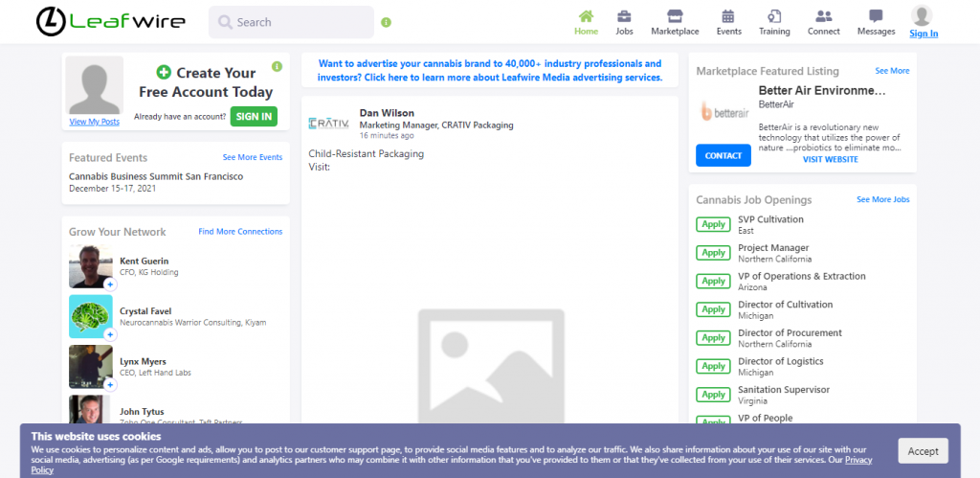980x478 pixels.
Task: Click Home label in navigation
Action: pyautogui.click(x=587, y=32)
